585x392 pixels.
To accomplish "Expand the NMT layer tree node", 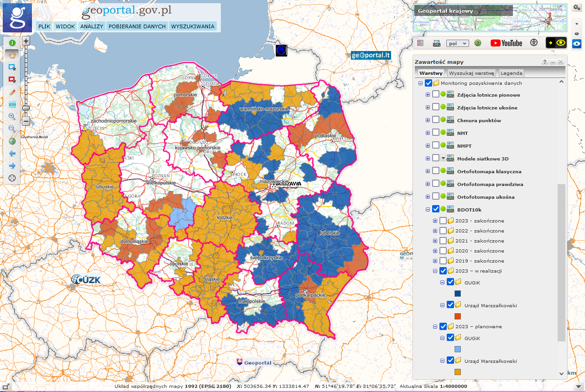I will (x=428, y=133).
